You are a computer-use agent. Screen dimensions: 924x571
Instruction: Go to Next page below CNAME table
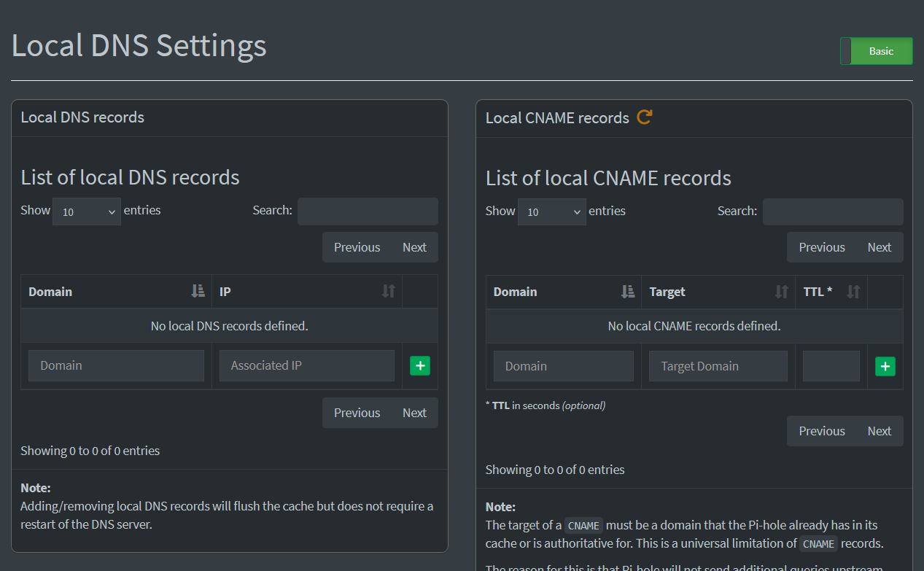[880, 431]
